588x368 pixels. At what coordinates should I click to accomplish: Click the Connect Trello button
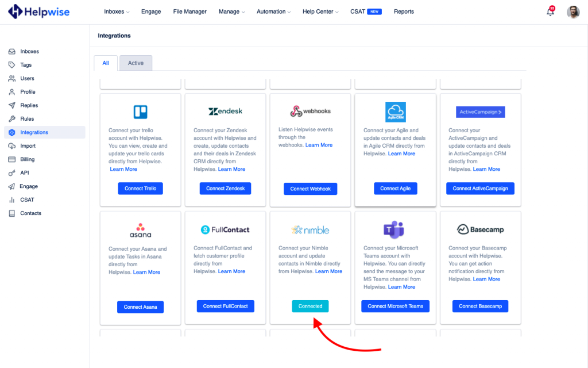click(x=141, y=189)
